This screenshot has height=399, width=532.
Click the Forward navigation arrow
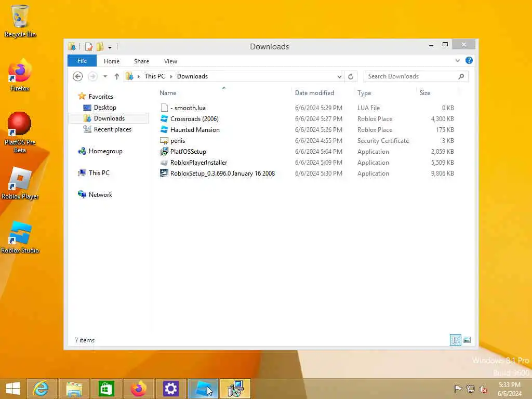[x=92, y=76]
